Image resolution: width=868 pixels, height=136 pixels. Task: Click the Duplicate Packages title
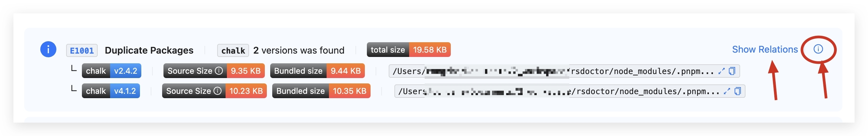pyautogui.click(x=149, y=51)
